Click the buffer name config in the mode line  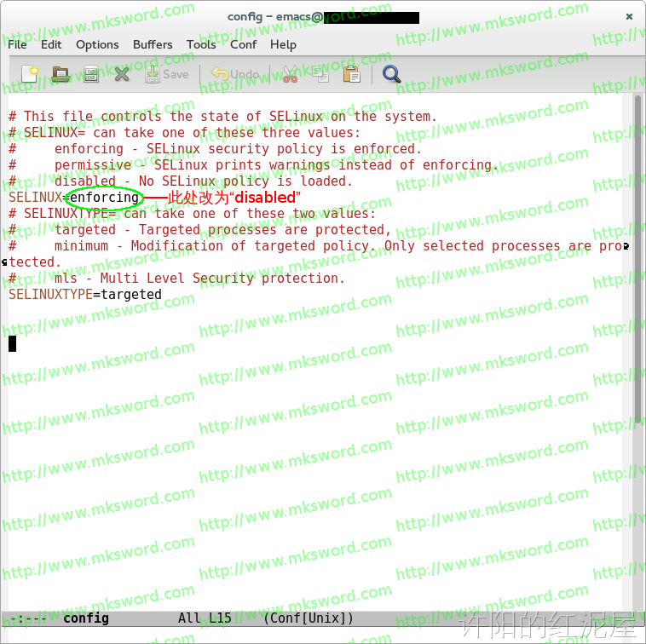(86, 618)
